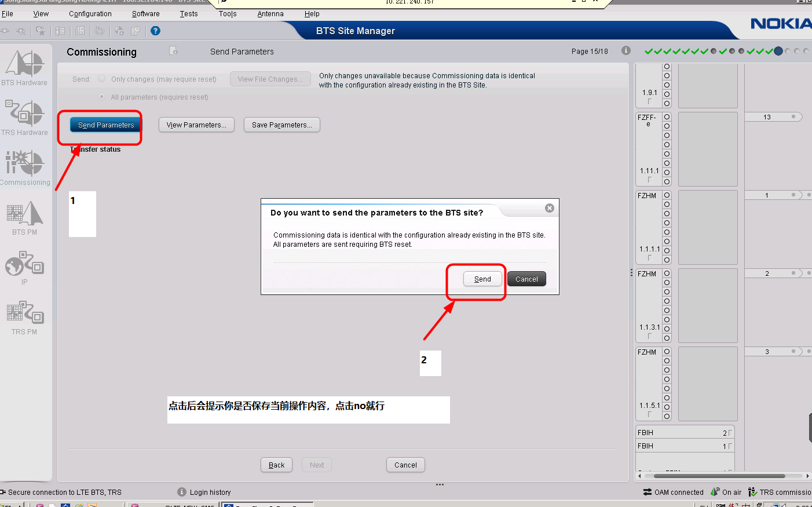This screenshot has height=507, width=812.
Task: Tick the checkbox under FZHM 1.1.5.1
Action: coord(649,414)
